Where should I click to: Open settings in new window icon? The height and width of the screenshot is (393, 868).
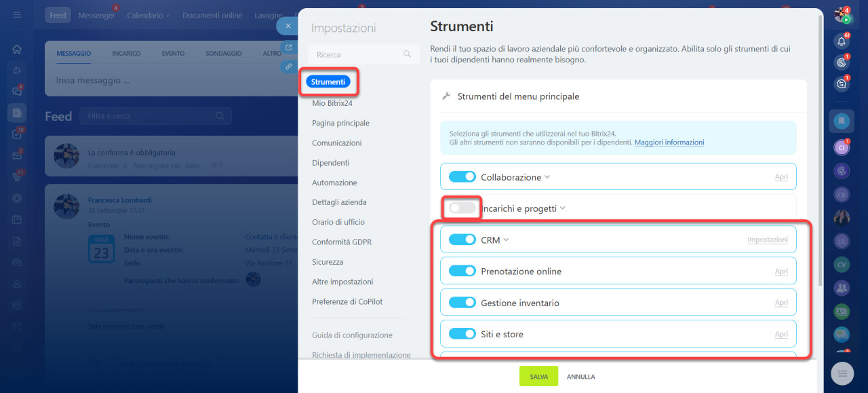pos(289,48)
